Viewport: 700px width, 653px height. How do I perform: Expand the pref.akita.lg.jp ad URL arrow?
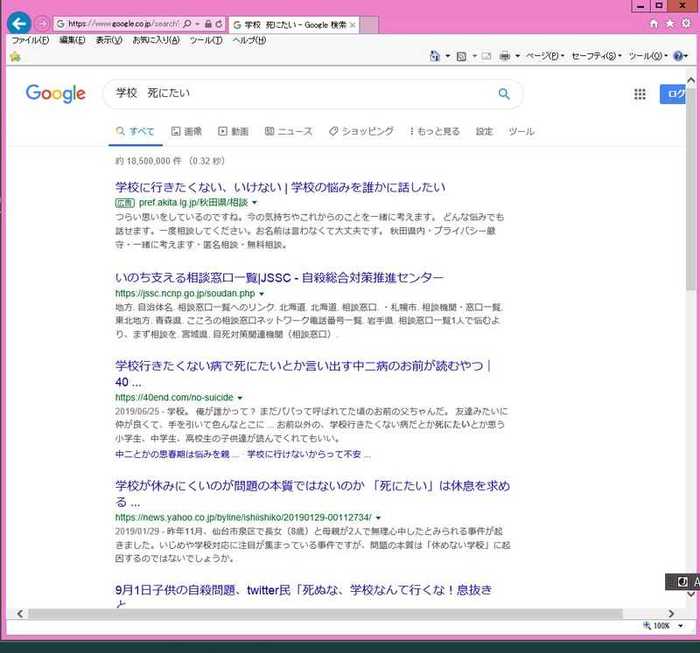(254, 203)
